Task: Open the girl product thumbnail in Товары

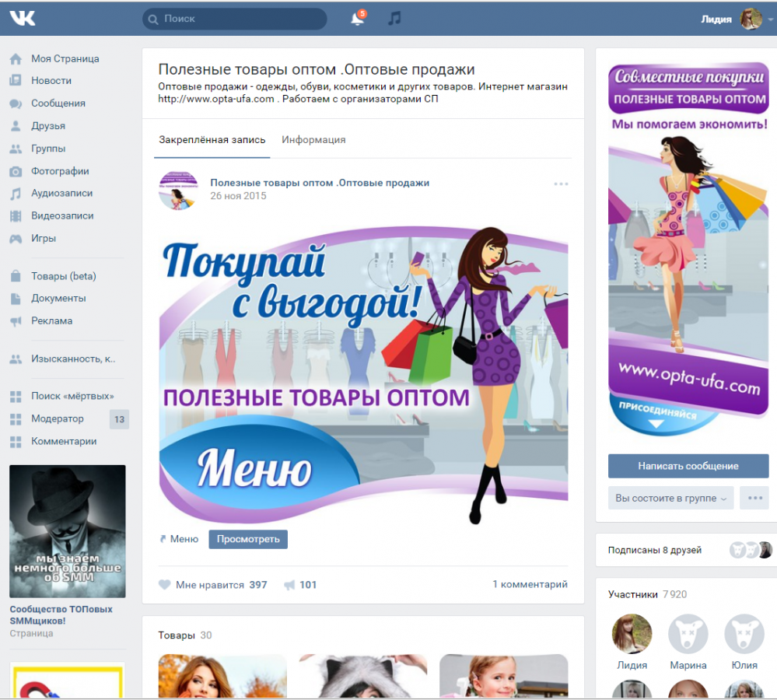Action: (503, 676)
